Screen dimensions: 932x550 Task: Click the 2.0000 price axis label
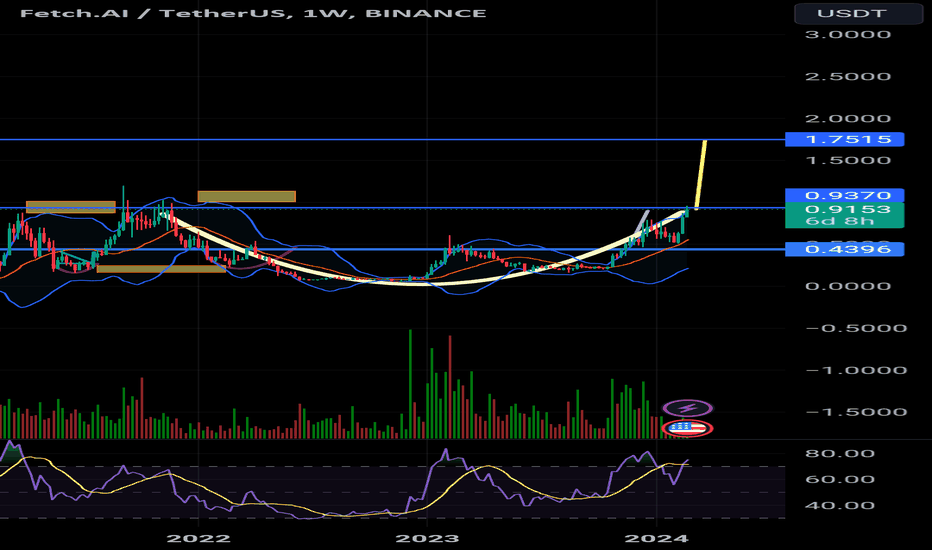[x=848, y=118]
